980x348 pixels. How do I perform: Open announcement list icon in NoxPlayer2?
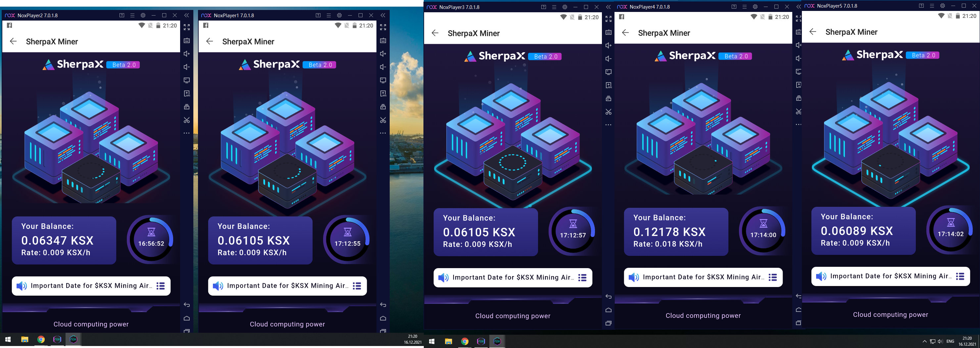point(161,286)
